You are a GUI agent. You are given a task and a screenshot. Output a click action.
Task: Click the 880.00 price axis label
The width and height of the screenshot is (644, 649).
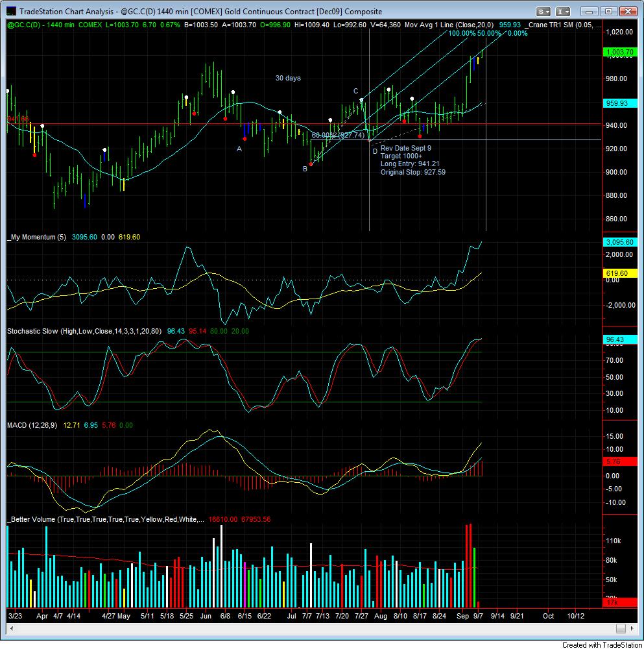(x=616, y=195)
